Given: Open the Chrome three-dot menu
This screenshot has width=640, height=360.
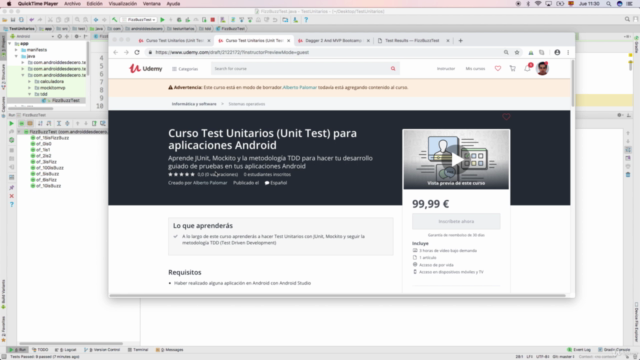Looking at the screenshot, I should [x=568, y=52].
